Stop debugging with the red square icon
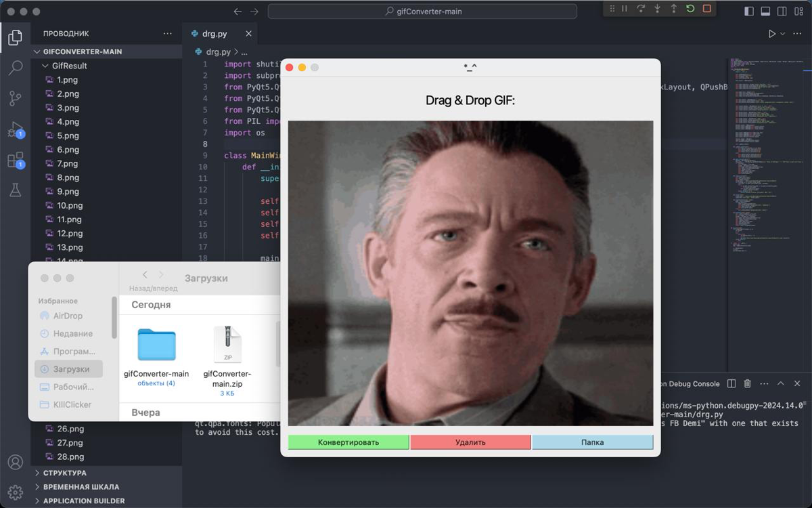 [706, 9]
